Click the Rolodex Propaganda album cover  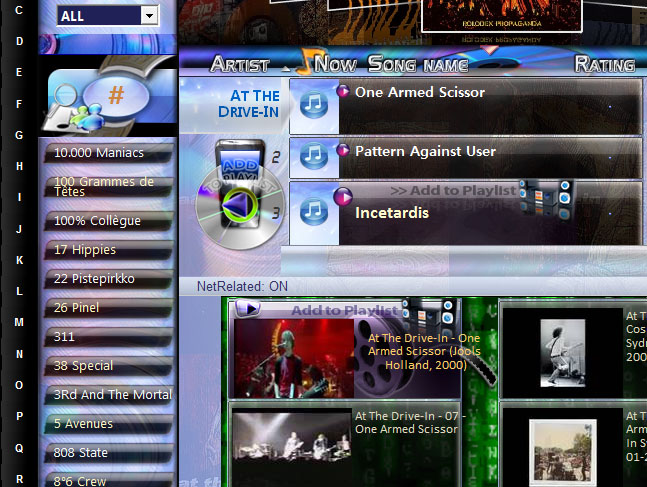point(501,16)
